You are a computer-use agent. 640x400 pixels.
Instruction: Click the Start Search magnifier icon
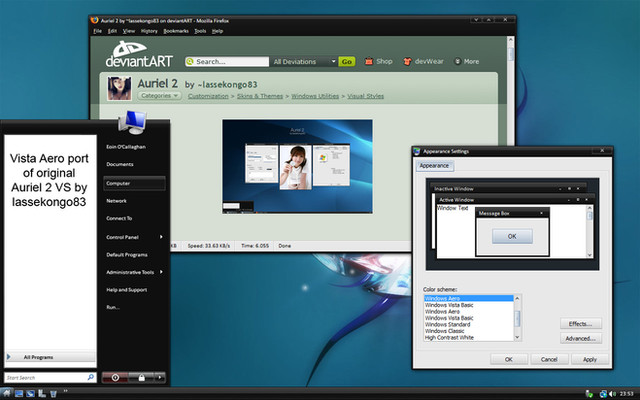pyautogui.click(x=91, y=378)
